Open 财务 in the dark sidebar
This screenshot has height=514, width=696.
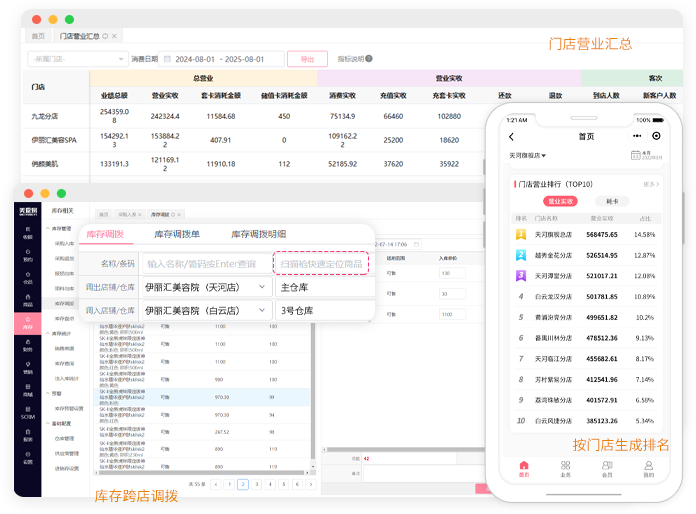(x=28, y=345)
